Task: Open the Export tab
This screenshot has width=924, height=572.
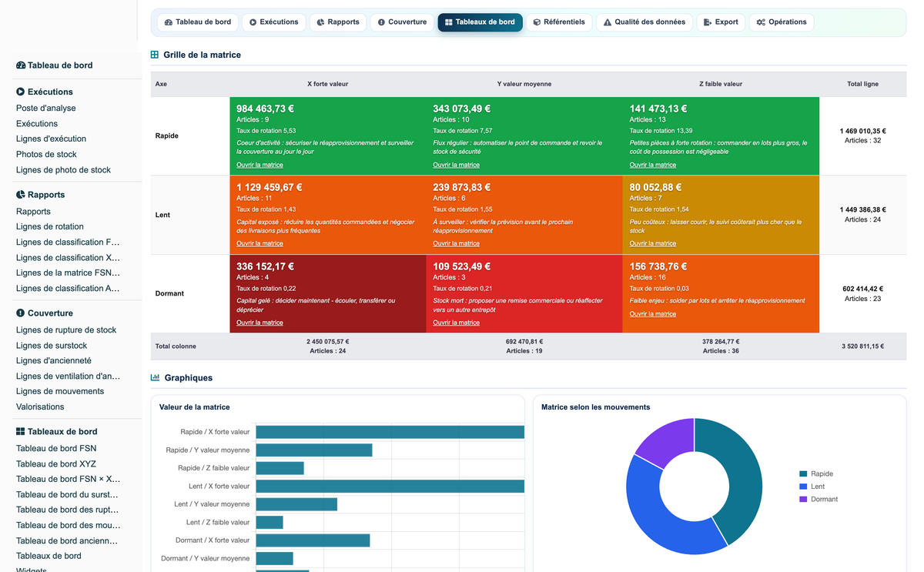Action: click(x=721, y=22)
